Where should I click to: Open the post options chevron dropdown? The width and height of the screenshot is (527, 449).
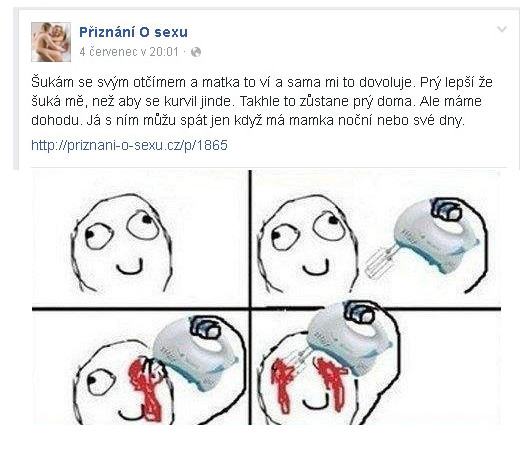pyautogui.click(x=502, y=29)
